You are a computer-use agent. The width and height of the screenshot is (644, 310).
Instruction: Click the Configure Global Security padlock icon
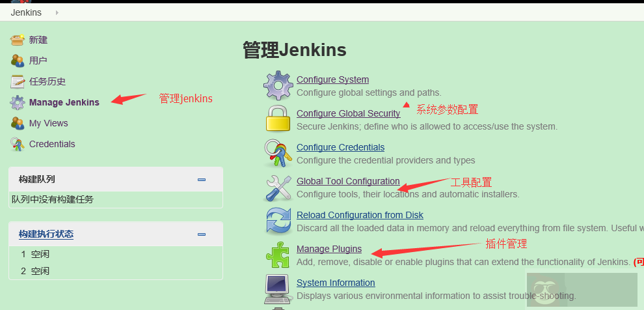tap(278, 119)
